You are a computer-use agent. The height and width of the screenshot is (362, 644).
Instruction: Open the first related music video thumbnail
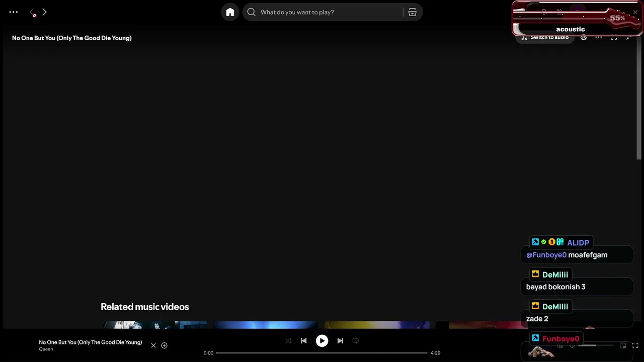click(x=154, y=325)
